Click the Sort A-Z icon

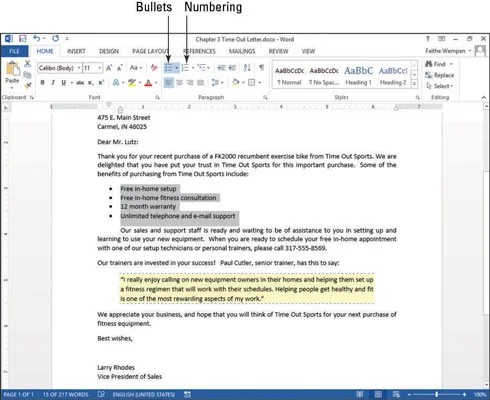247,68
